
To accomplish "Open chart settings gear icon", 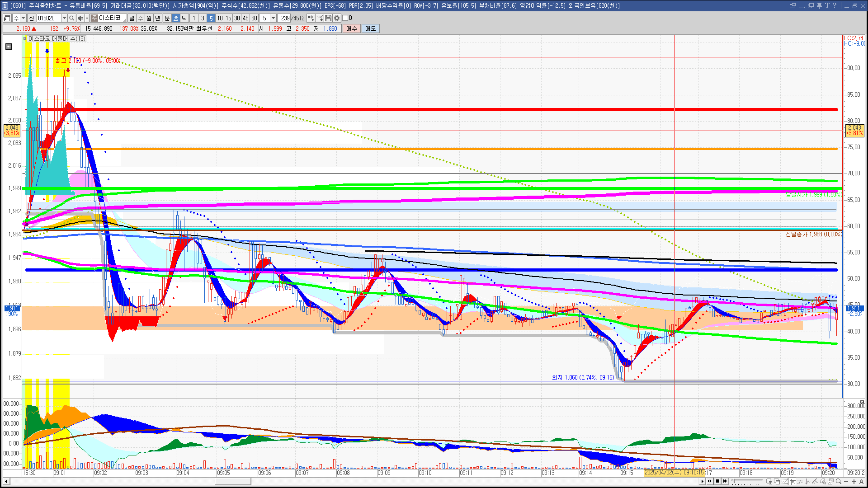I will pyautogui.click(x=337, y=18).
